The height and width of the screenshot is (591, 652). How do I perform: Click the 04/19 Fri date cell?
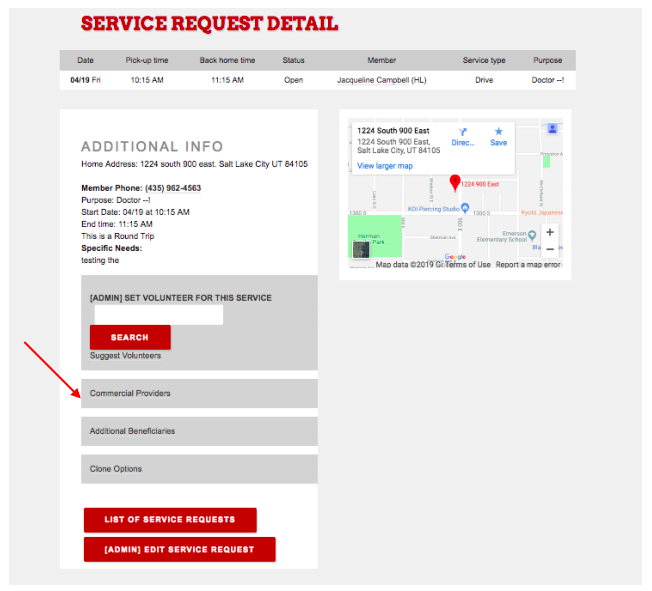[85, 80]
